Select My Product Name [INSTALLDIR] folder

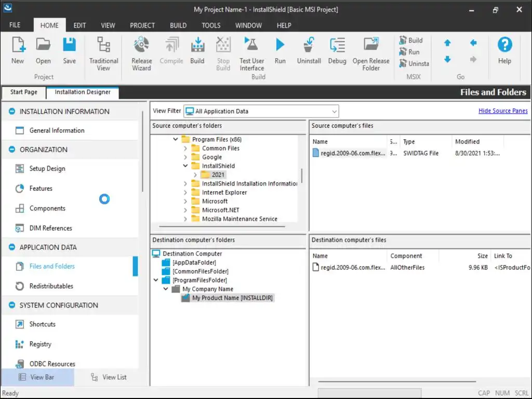click(x=232, y=298)
